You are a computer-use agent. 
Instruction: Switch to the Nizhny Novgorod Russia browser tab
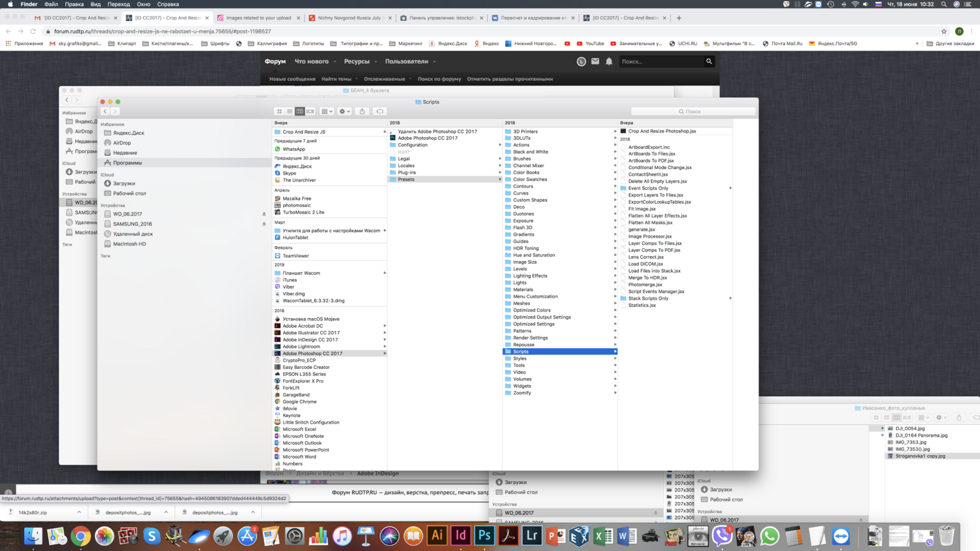349,18
